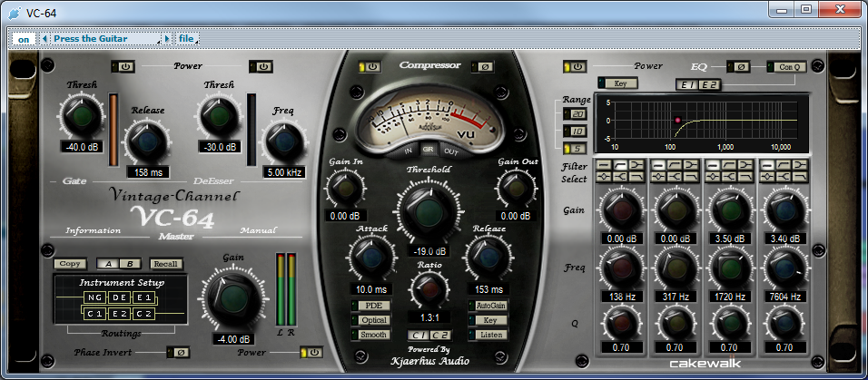Select band 4 flat filter icon
The height and width of the screenshot is (380, 868).
pos(767,164)
